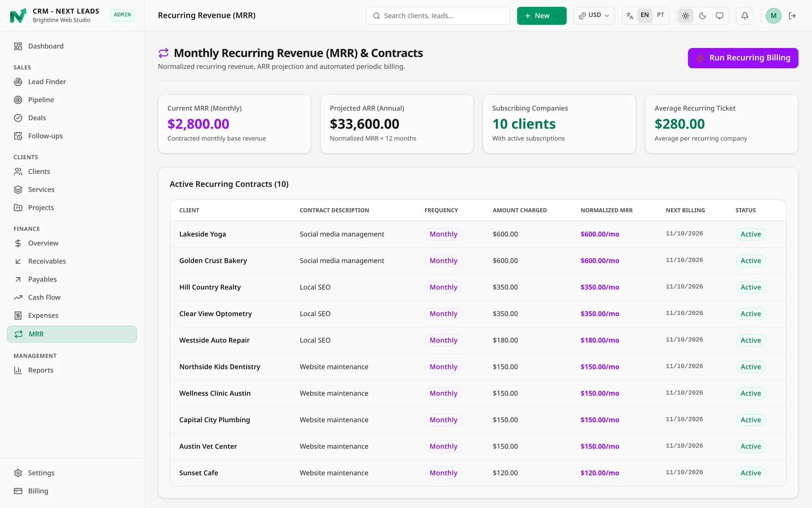Viewport: 812px width, 508px height.
Task: Click Austin Vet Center client name
Action: 208,447
